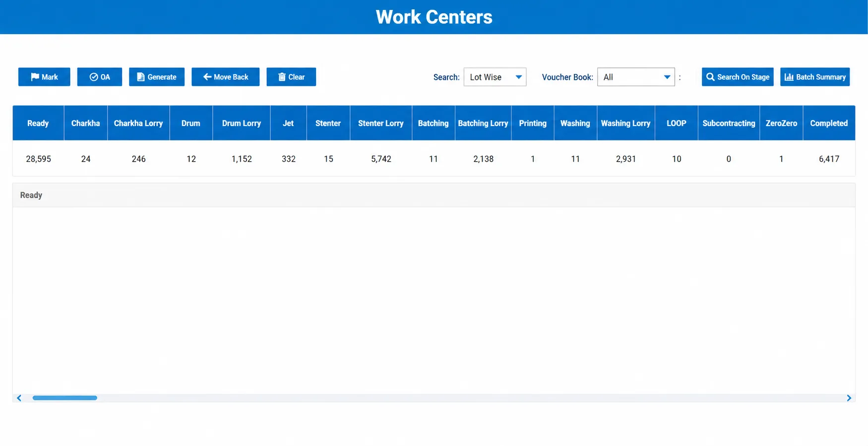Click the Charkha Lorry count 246

[x=139, y=159]
